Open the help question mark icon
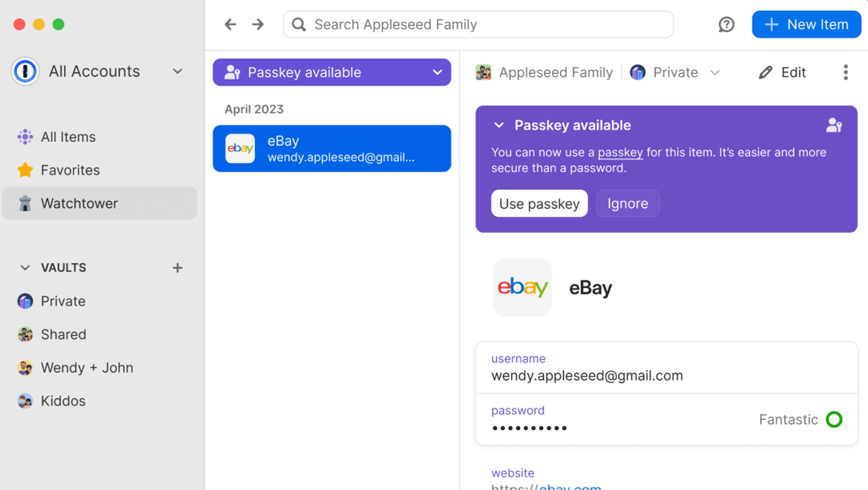868x490 pixels. [x=726, y=24]
